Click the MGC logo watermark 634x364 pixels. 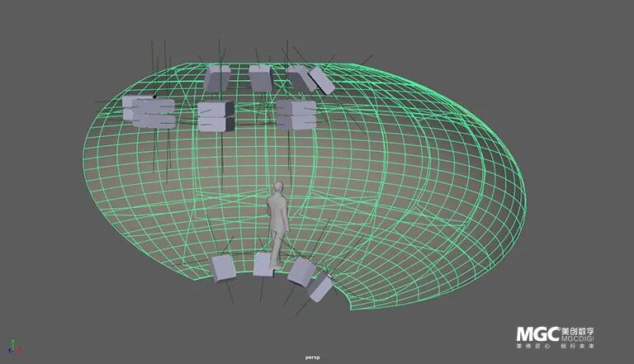point(537,333)
